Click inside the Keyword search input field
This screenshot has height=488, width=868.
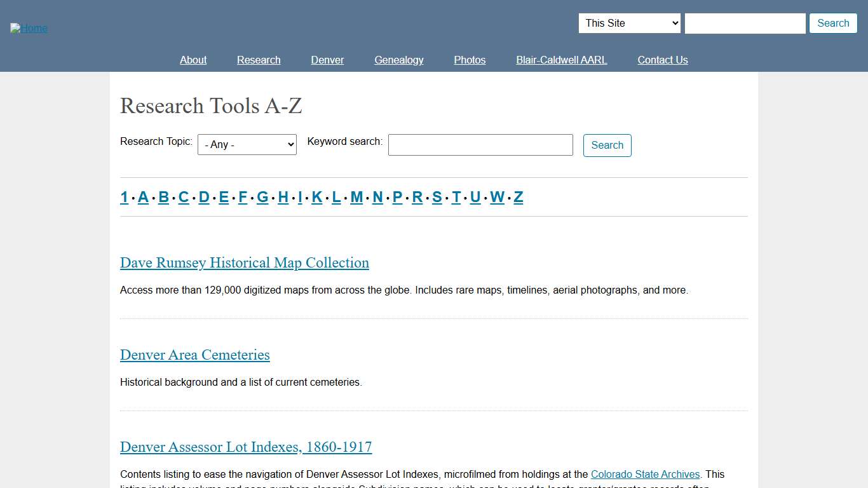click(480, 145)
